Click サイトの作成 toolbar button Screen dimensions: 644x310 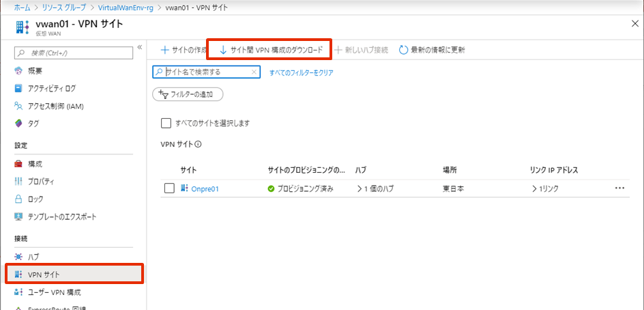pyautogui.click(x=184, y=50)
